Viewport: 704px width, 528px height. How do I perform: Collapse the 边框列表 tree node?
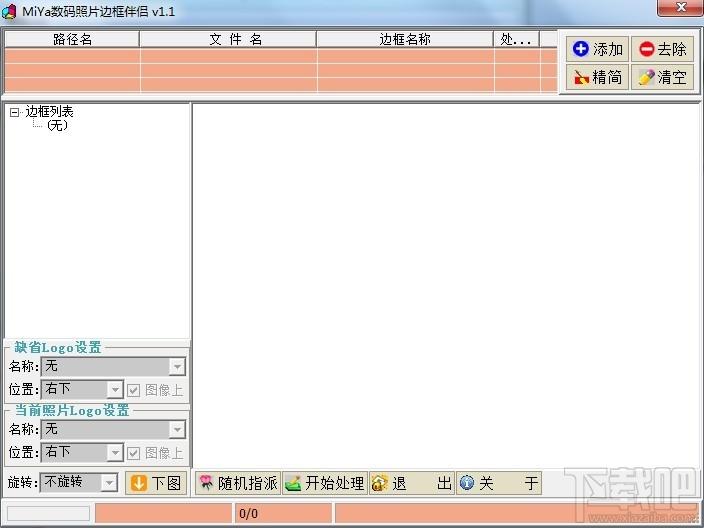point(14,112)
